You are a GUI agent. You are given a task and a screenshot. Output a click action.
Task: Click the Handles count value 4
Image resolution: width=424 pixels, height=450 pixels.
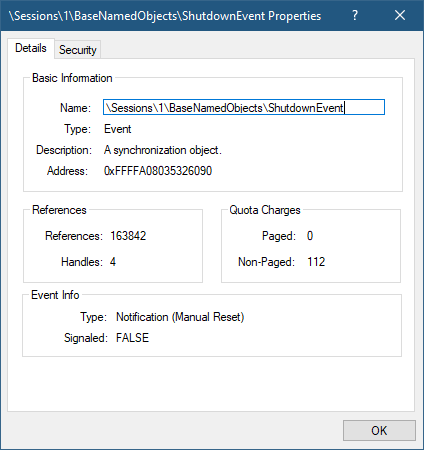point(113,262)
